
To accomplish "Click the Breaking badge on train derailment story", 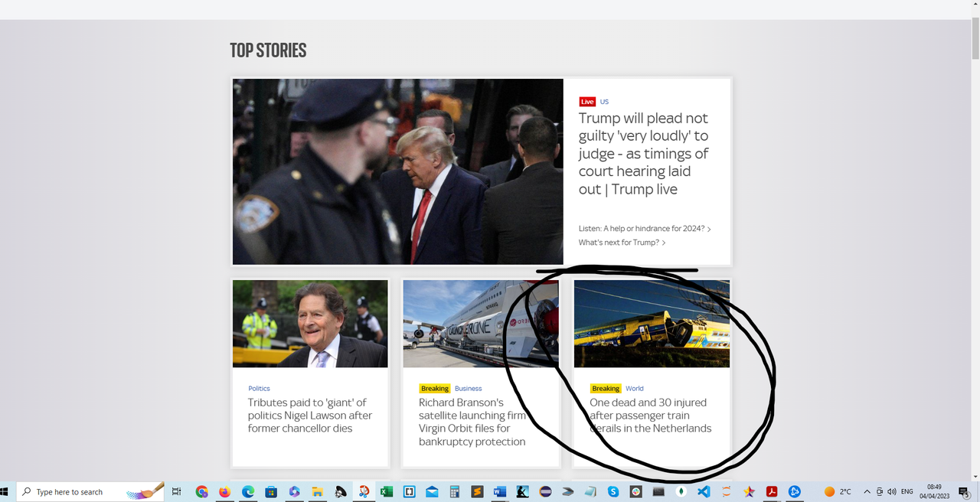I will (605, 389).
